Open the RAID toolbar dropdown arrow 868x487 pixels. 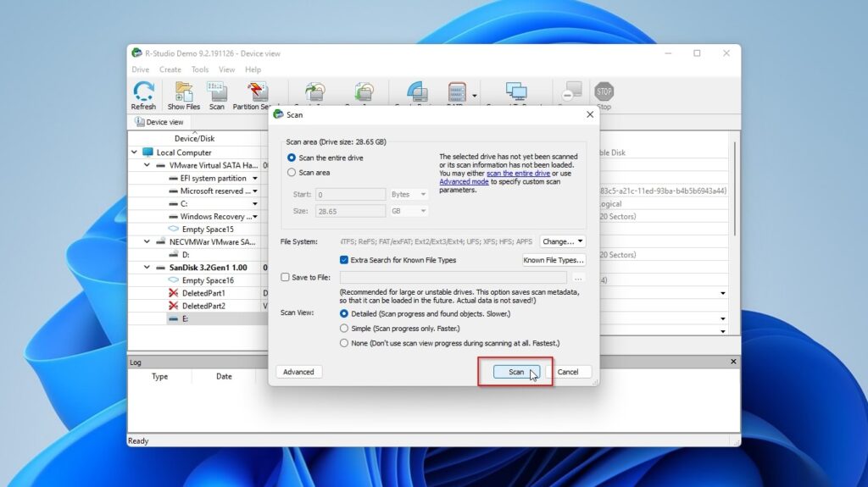pyautogui.click(x=475, y=96)
